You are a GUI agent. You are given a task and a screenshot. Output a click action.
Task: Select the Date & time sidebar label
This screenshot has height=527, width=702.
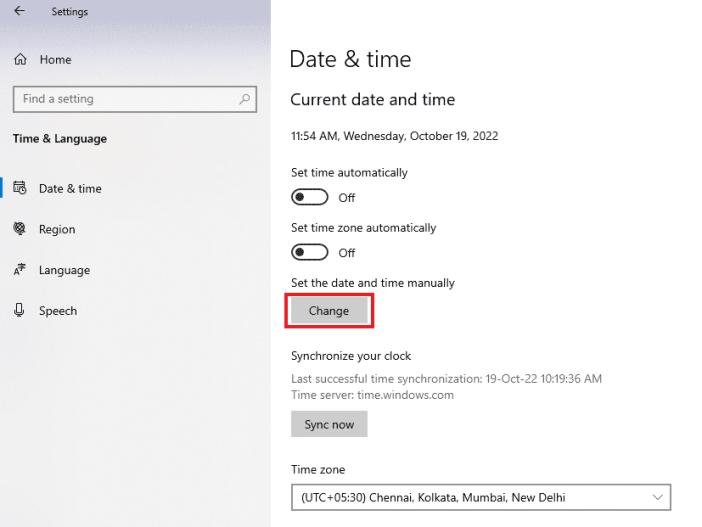click(x=70, y=188)
